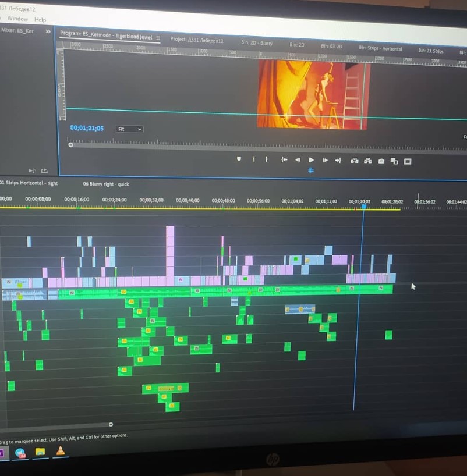Toggle the blue grid snap icon below transport
The height and width of the screenshot is (476, 467).
[x=311, y=170]
